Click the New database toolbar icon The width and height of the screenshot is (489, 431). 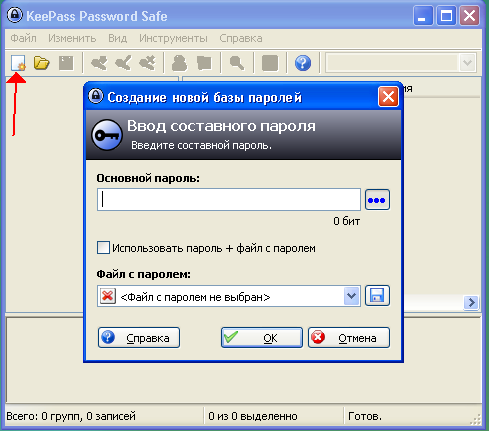pyautogui.click(x=18, y=63)
